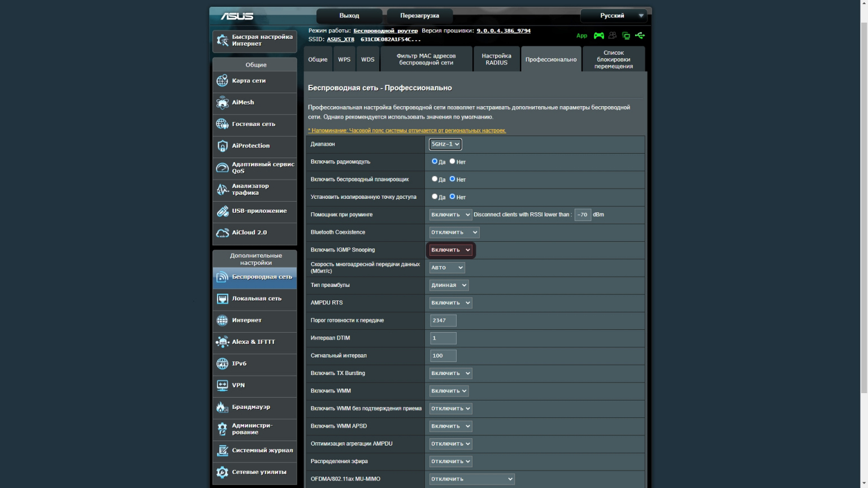The height and width of the screenshot is (488, 868).
Task: Open Администрирование settings icon
Action: click(x=223, y=429)
